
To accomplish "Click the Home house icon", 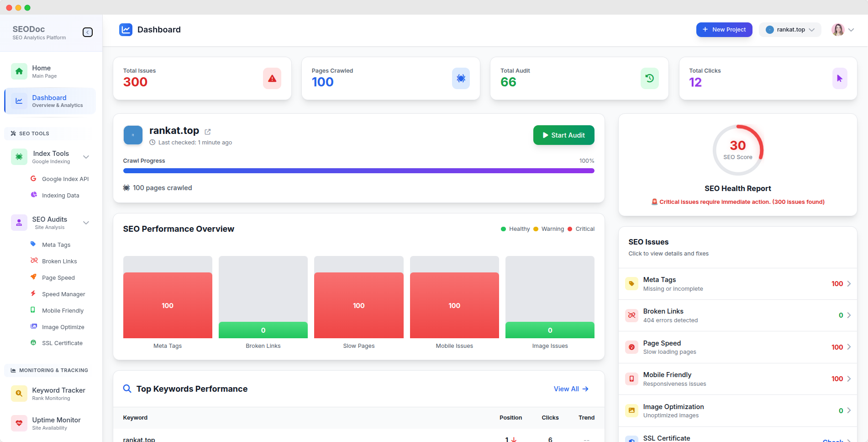I will (x=19, y=71).
